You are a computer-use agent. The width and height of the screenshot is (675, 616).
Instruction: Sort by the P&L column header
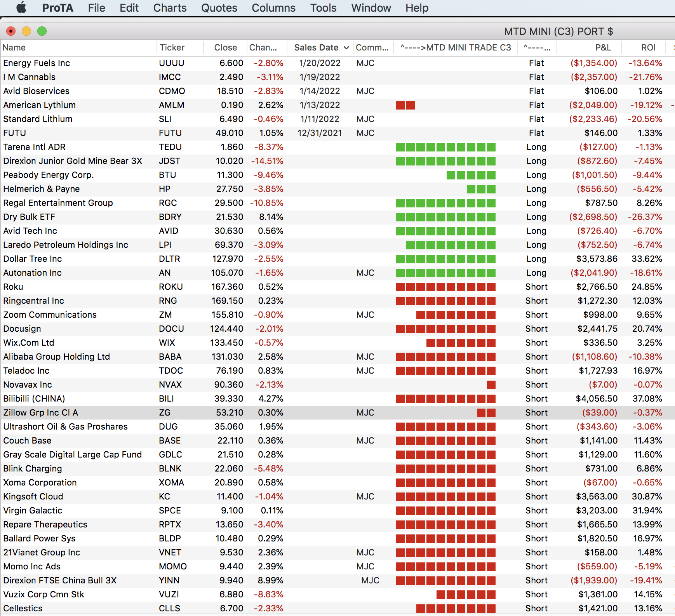(x=603, y=48)
